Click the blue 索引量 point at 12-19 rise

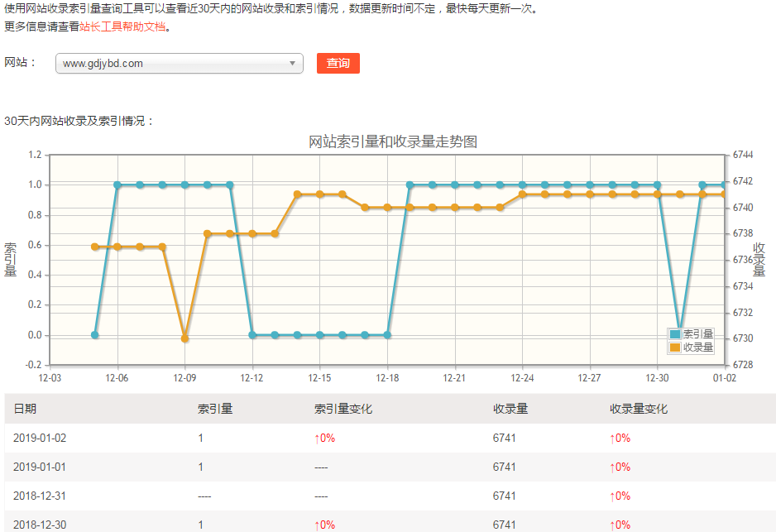coord(410,185)
